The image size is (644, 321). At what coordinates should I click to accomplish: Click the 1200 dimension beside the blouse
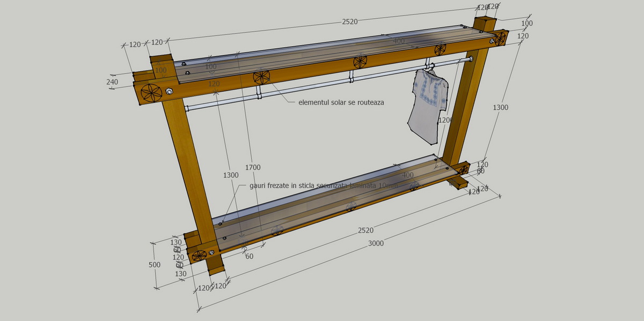pos(446,121)
